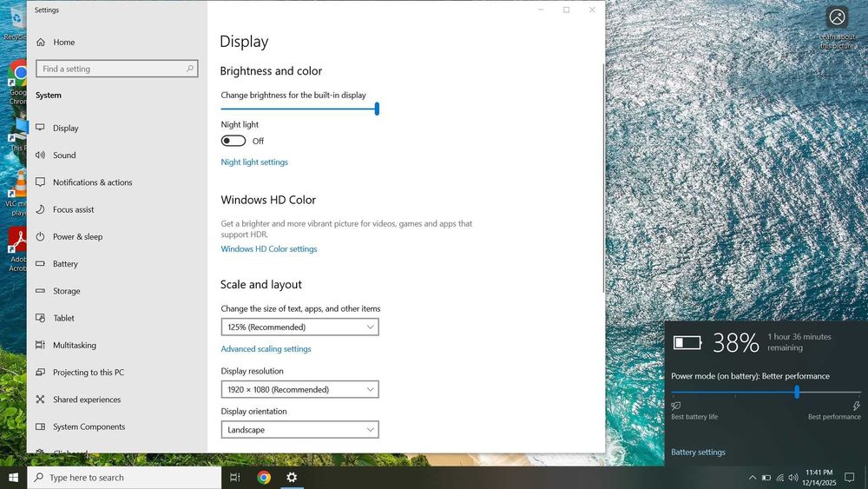Open Windows HD Color settings link
This screenshot has height=489, width=868.
point(269,248)
